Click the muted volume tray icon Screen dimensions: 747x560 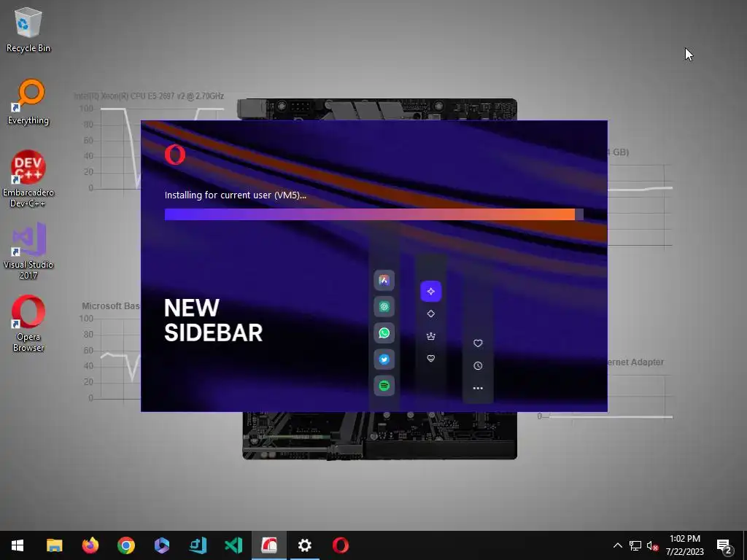(652, 545)
